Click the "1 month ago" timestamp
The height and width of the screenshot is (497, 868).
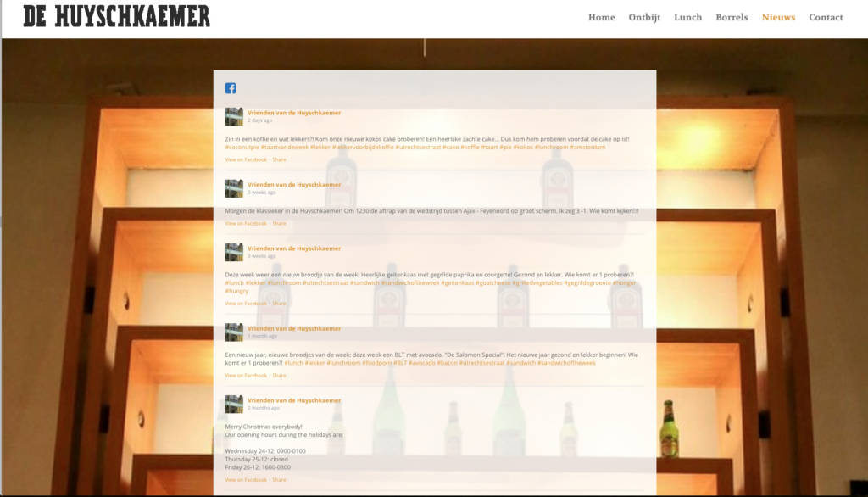tap(262, 336)
